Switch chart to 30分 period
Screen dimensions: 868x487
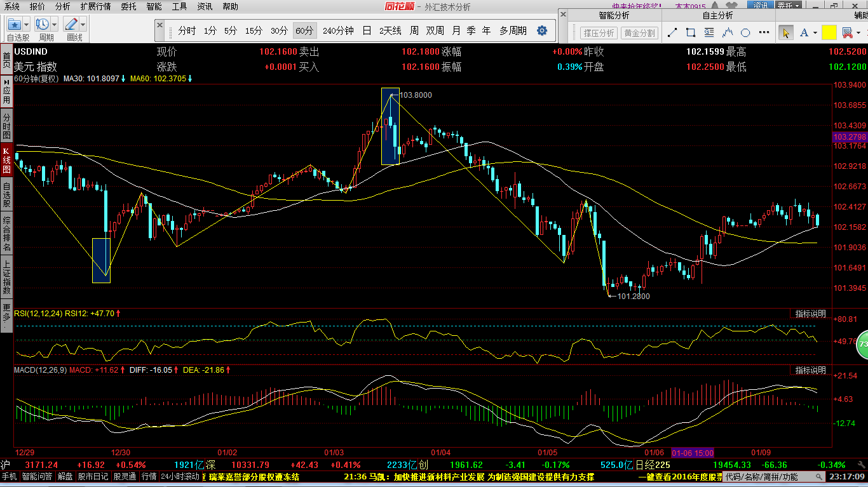[x=279, y=30]
